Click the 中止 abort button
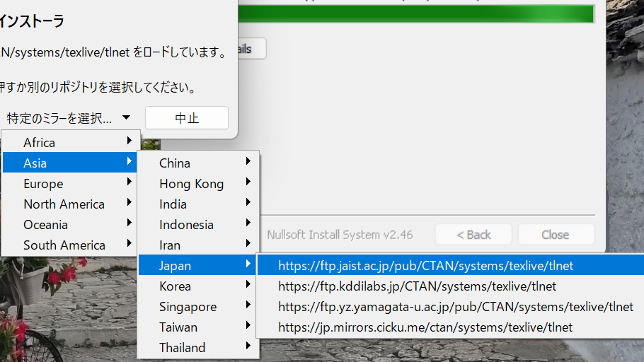 (x=187, y=118)
